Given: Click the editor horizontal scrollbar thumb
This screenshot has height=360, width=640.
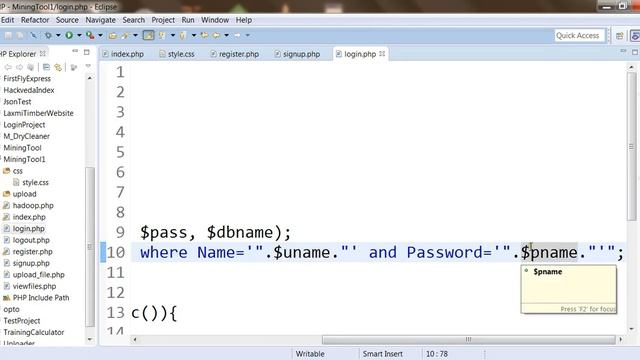Looking at the screenshot, I should point(468,340).
